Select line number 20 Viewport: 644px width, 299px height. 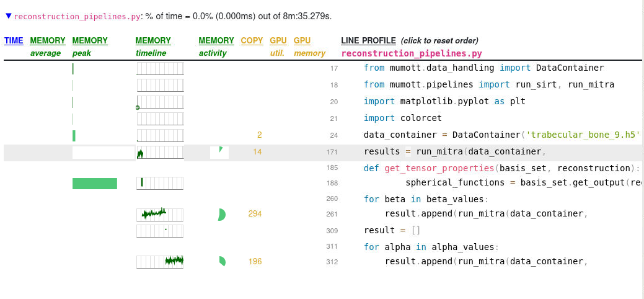coord(334,102)
